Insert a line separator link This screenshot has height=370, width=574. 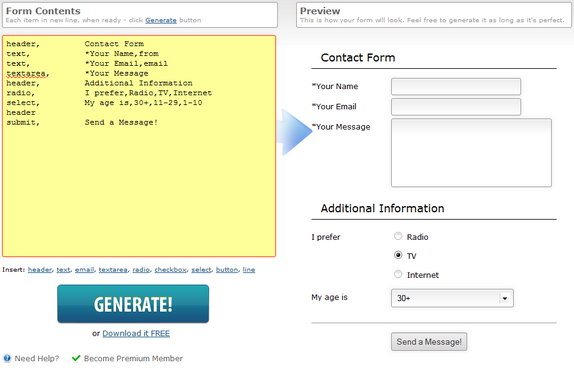click(x=249, y=270)
